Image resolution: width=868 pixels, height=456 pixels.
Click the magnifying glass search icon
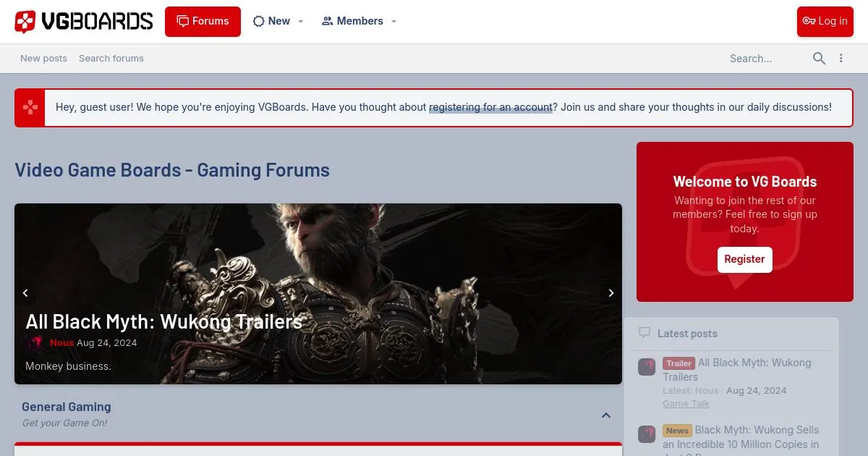(x=819, y=59)
